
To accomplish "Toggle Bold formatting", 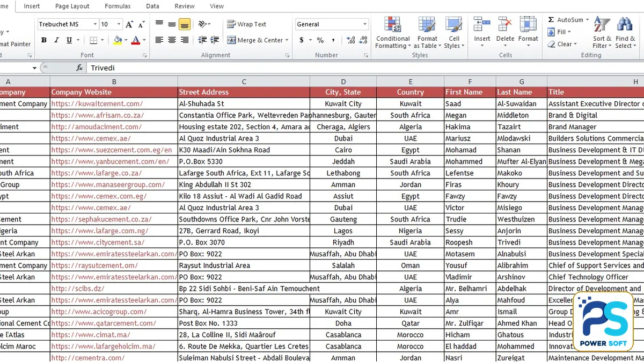I will 44,40.
